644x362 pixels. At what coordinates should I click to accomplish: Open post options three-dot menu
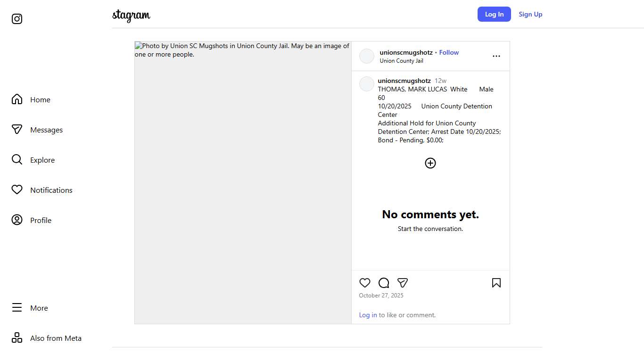point(496,56)
